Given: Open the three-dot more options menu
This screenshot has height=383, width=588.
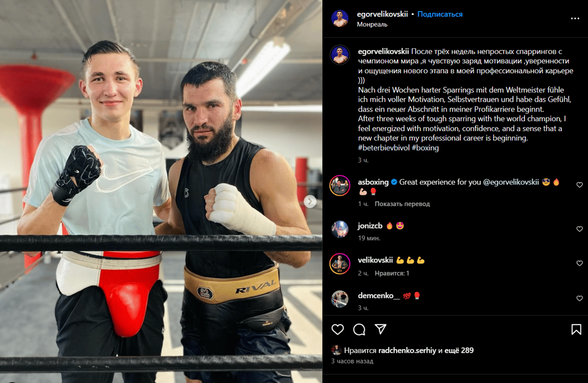Looking at the screenshot, I should 575,18.
